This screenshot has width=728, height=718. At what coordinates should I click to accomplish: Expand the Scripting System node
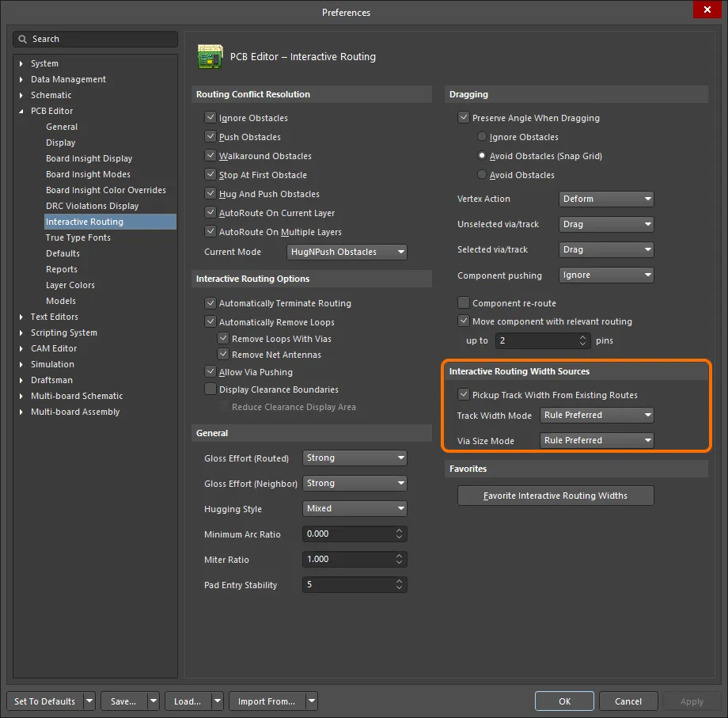(21, 332)
